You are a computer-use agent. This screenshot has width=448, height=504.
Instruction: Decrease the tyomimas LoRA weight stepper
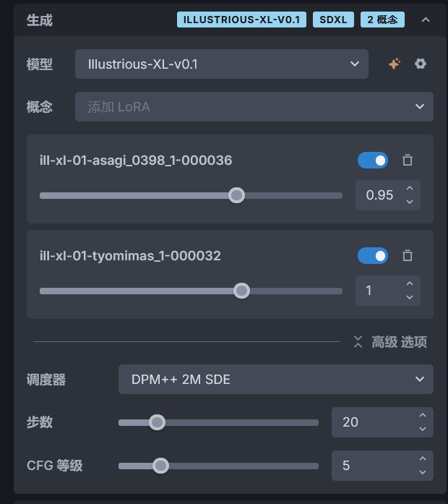click(410, 297)
